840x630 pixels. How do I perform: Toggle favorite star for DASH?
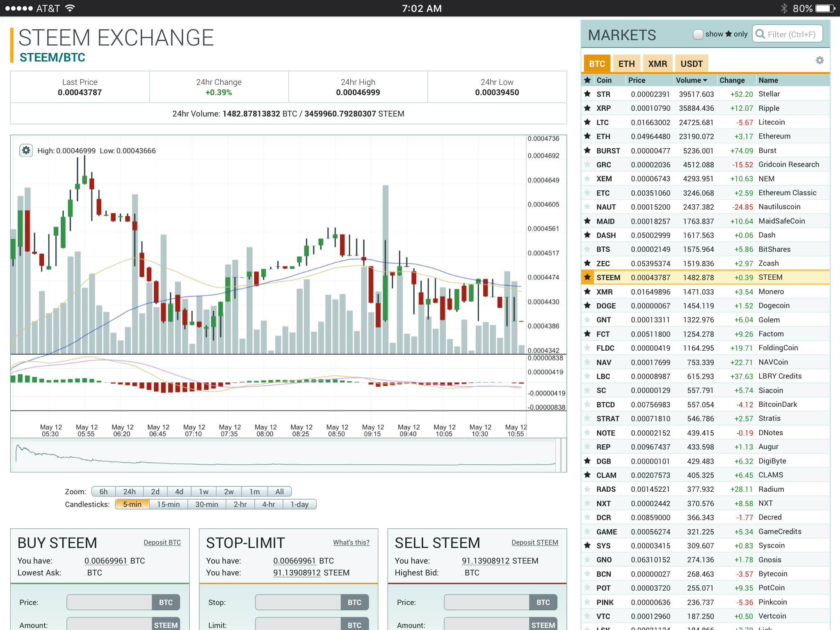(x=587, y=235)
